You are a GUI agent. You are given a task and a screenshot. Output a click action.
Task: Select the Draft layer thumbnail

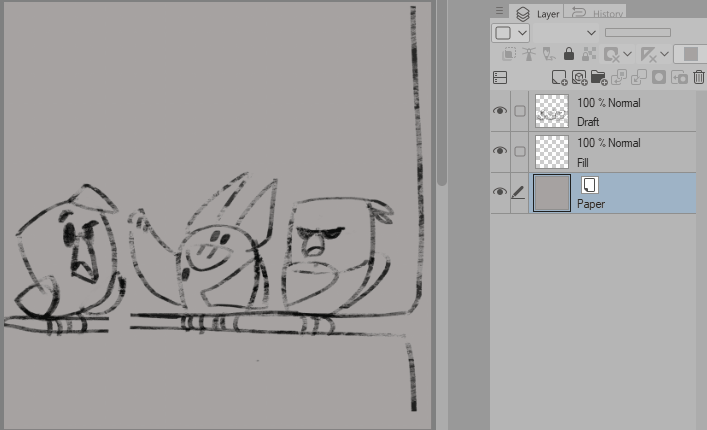(552, 111)
